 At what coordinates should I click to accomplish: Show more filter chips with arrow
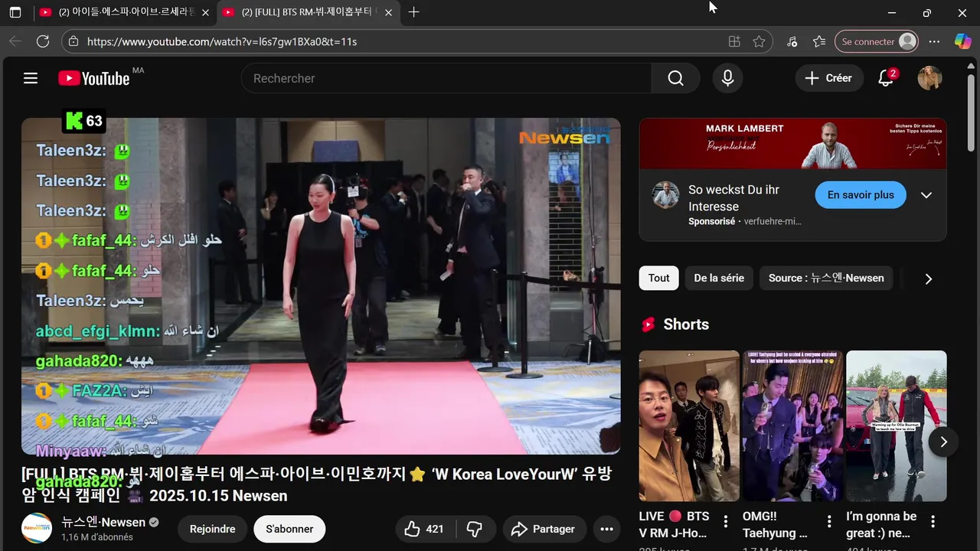click(x=928, y=279)
